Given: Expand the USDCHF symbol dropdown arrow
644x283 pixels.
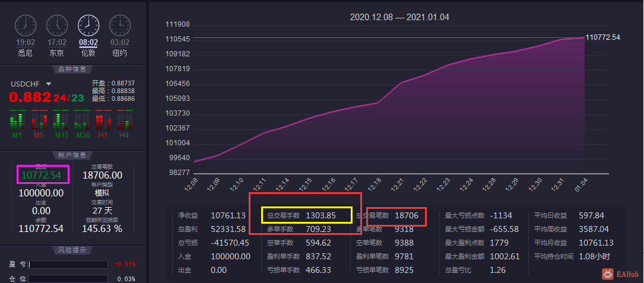Looking at the screenshot, I should pyautogui.click(x=49, y=84).
